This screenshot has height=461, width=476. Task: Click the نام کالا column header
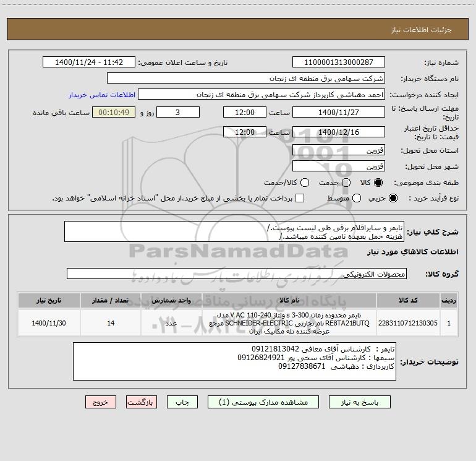pyautogui.click(x=289, y=300)
